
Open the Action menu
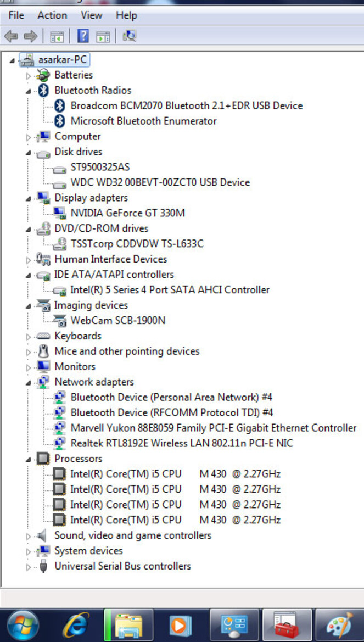pyautogui.click(x=52, y=15)
